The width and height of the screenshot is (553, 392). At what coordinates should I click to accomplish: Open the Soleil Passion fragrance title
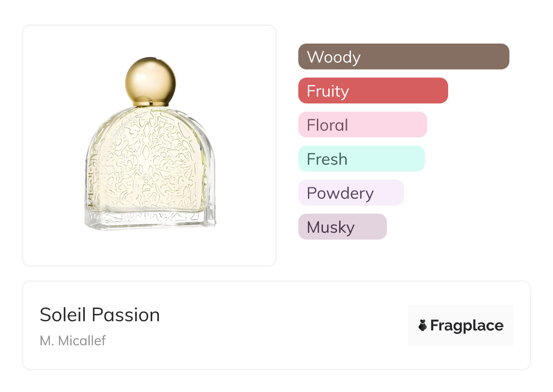pos(100,315)
